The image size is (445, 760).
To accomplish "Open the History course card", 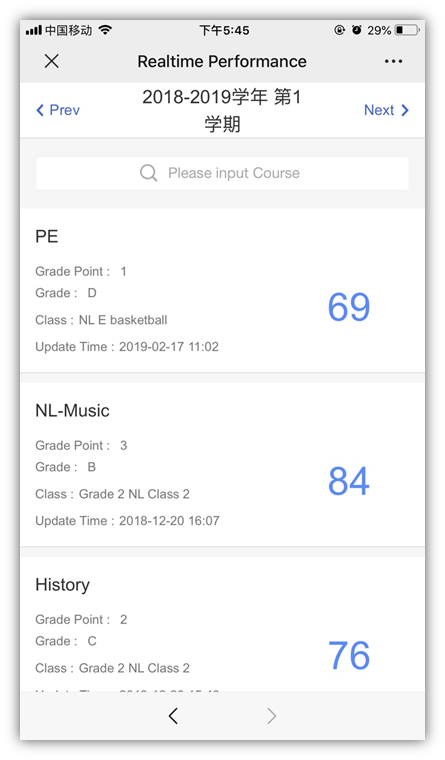I will pyautogui.click(x=222, y=624).
